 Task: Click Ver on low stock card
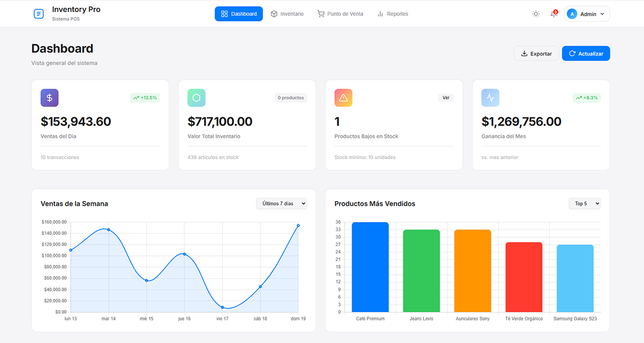tap(446, 98)
